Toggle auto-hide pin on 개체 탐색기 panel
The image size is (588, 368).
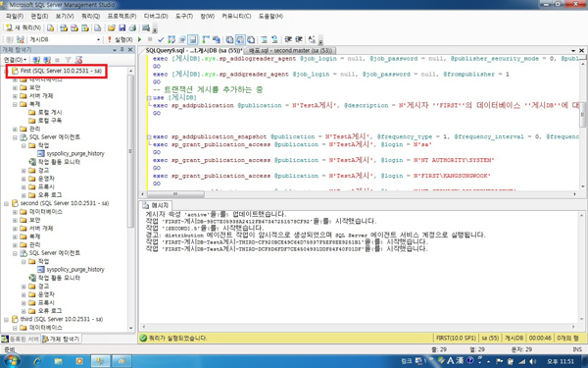122,50
